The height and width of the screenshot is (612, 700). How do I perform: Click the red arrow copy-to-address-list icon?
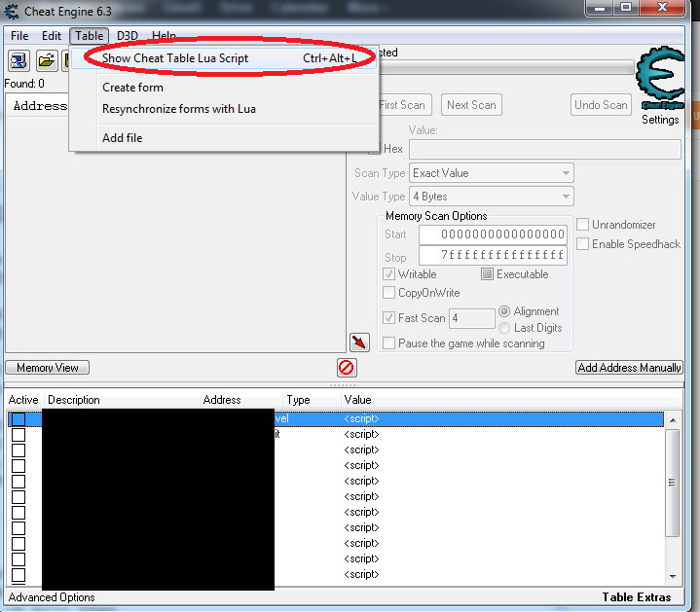[359, 342]
